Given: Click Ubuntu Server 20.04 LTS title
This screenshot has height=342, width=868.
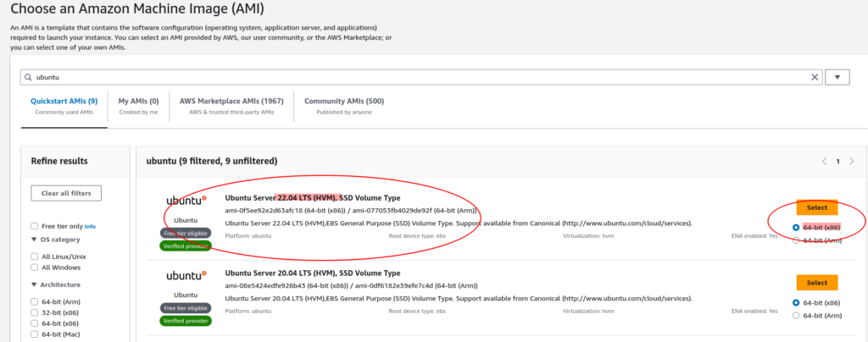Looking at the screenshot, I should point(312,273).
